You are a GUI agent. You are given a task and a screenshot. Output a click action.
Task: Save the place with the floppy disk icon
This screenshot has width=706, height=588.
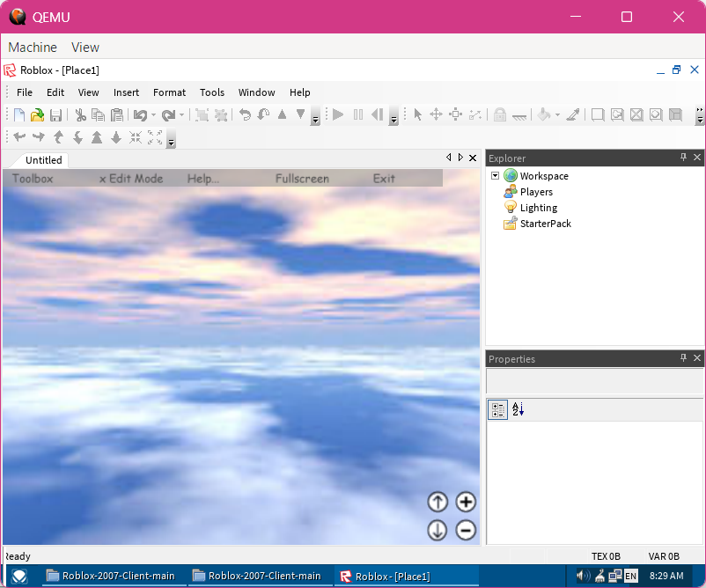pos(55,114)
